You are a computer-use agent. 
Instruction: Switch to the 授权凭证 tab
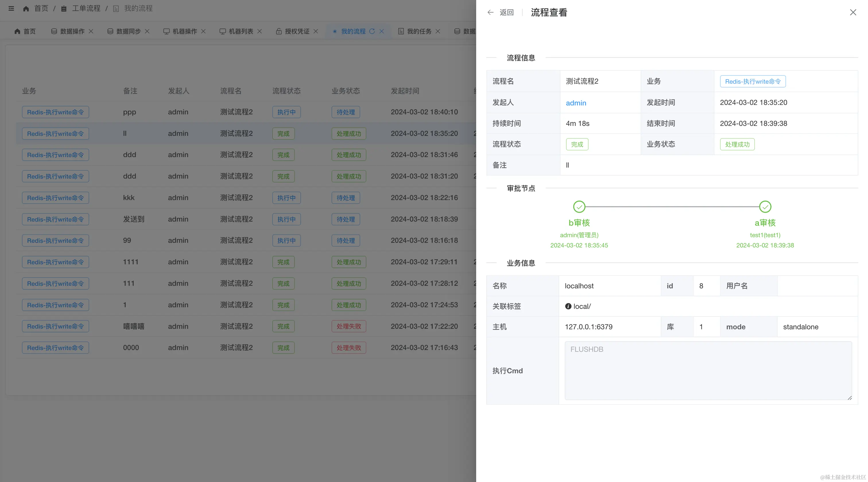(297, 31)
